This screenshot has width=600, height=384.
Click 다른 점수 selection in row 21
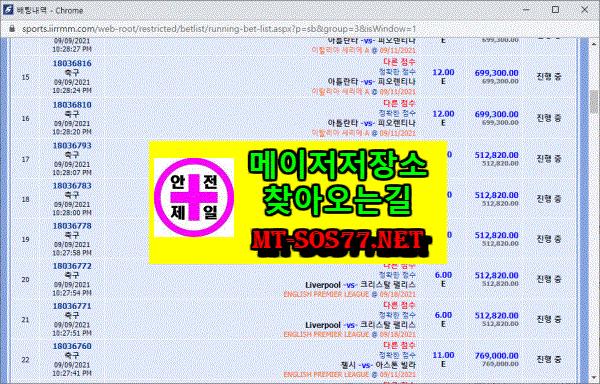tap(399, 306)
